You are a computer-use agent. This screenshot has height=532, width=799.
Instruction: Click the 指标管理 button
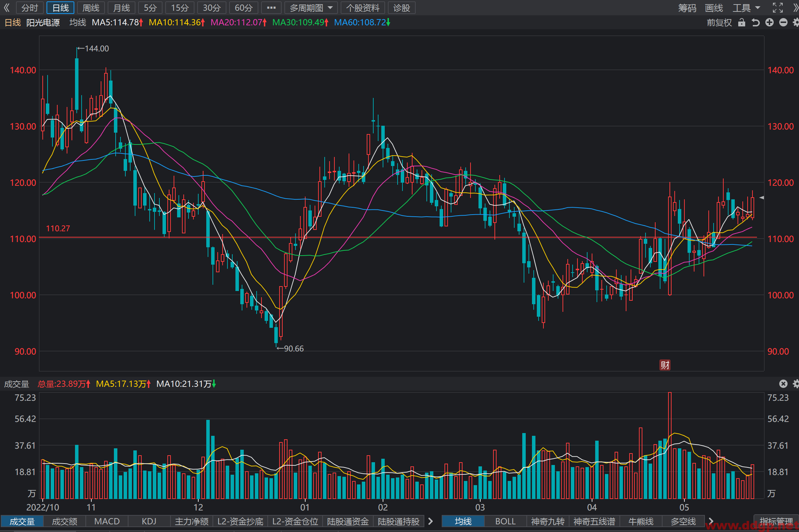(776, 521)
